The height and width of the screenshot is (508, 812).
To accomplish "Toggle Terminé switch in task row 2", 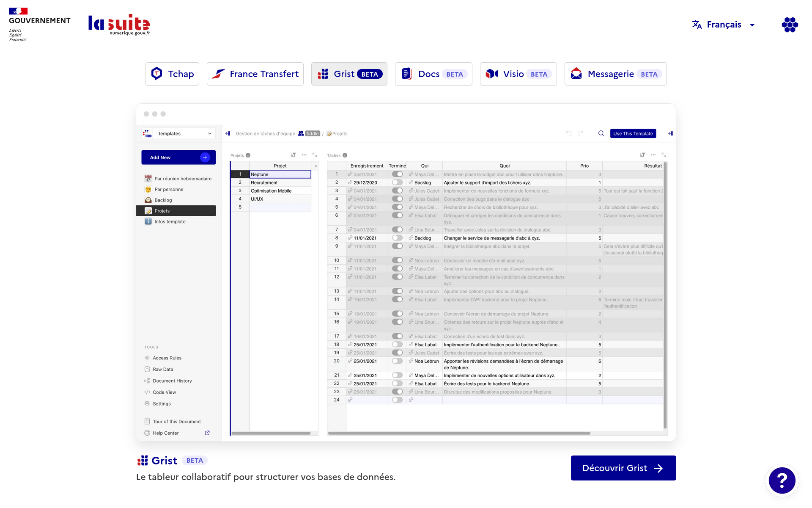I will pyautogui.click(x=397, y=182).
